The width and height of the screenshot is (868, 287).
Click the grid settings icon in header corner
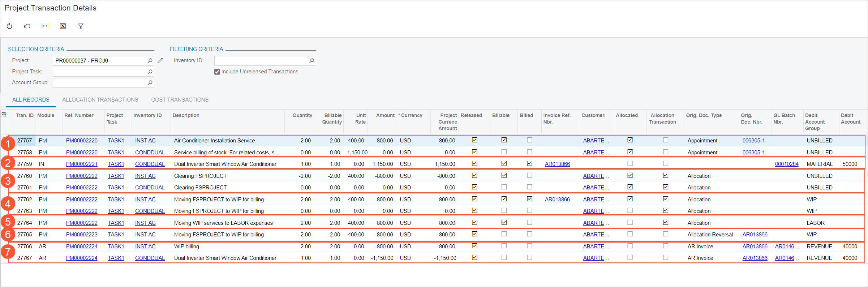click(x=4, y=115)
